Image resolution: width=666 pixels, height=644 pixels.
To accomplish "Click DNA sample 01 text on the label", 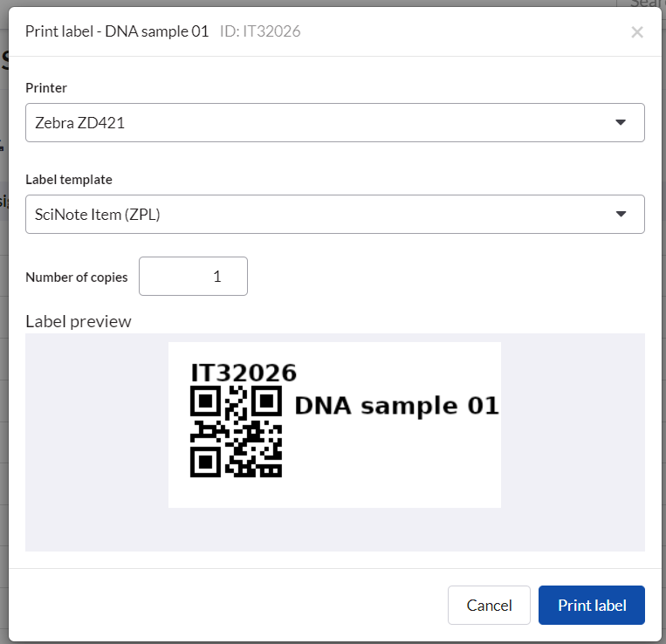I will [396, 406].
